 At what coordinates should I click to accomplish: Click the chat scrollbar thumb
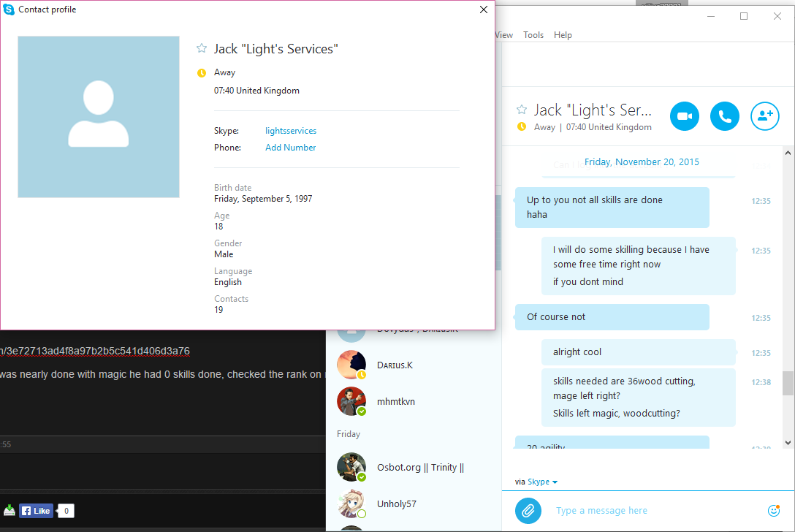pos(788,383)
